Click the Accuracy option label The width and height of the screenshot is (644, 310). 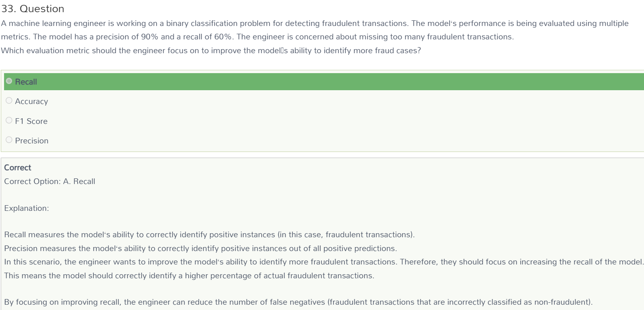pyautogui.click(x=32, y=102)
